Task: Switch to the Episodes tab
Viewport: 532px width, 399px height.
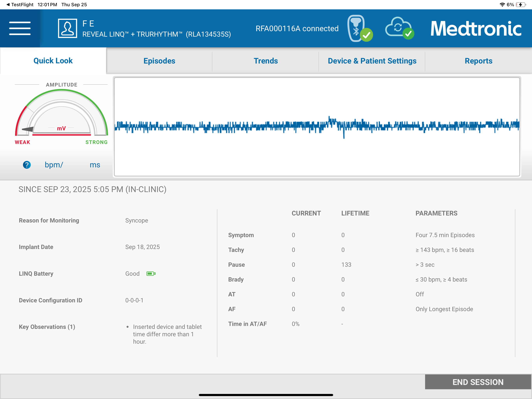Action: pyautogui.click(x=159, y=61)
